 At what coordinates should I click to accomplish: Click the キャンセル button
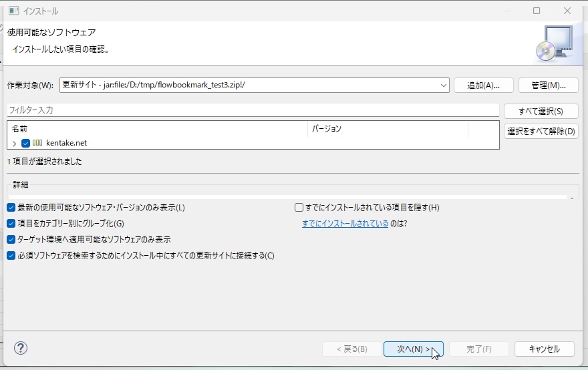pos(544,349)
